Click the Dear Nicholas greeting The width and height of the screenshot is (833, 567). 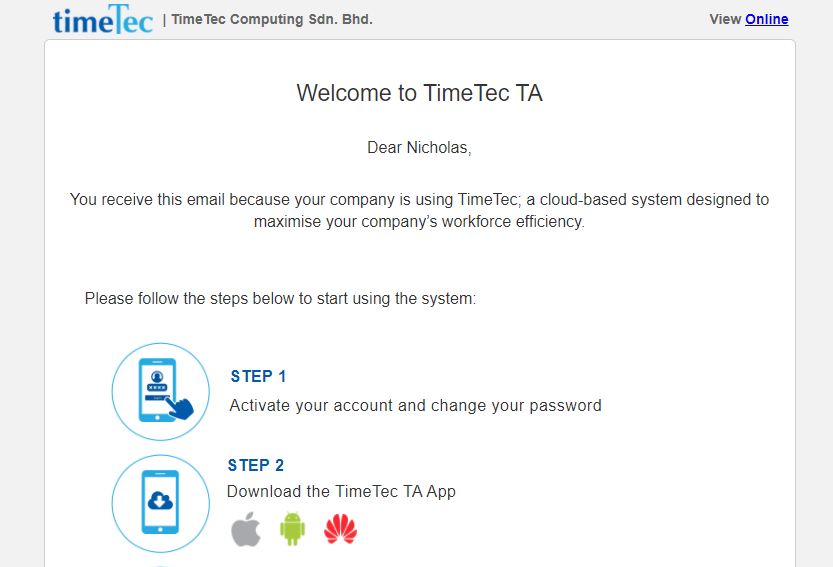419,147
